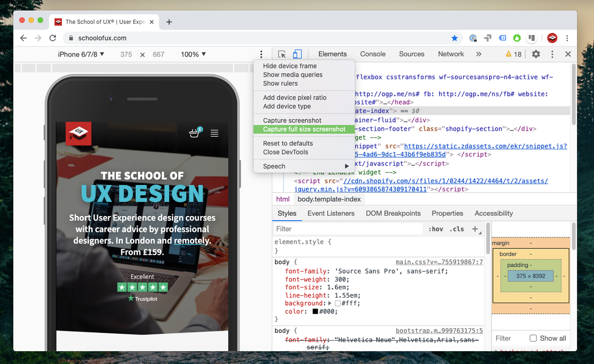Choose Show rulers option
The height and width of the screenshot is (364, 594).
click(304, 84)
